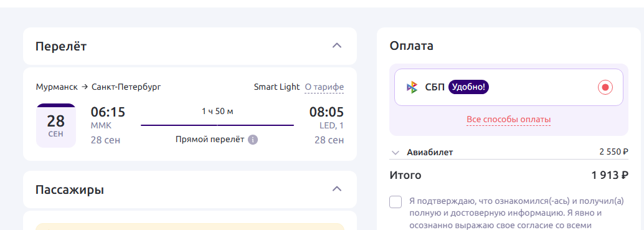The width and height of the screenshot is (644, 230).
Task: Select the SBP payment radio button
Action: [x=605, y=87]
